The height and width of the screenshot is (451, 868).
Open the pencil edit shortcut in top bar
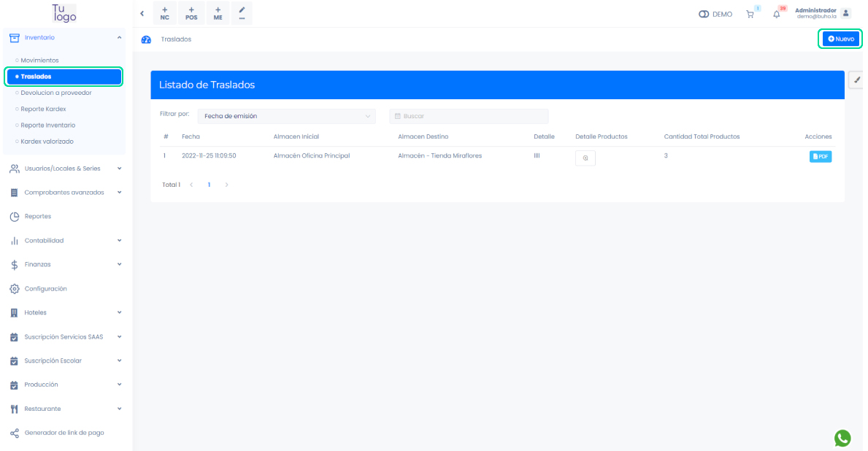(242, 13)
